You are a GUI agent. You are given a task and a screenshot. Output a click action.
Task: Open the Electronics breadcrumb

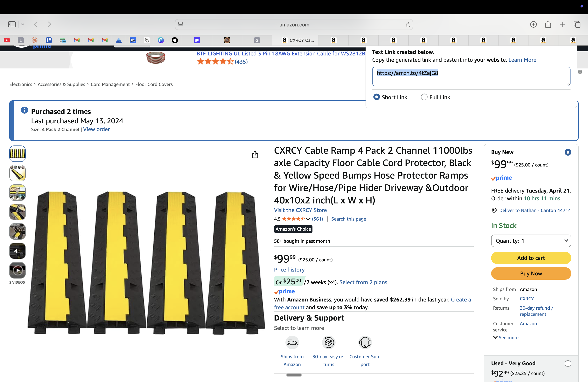tap(21, 84)
